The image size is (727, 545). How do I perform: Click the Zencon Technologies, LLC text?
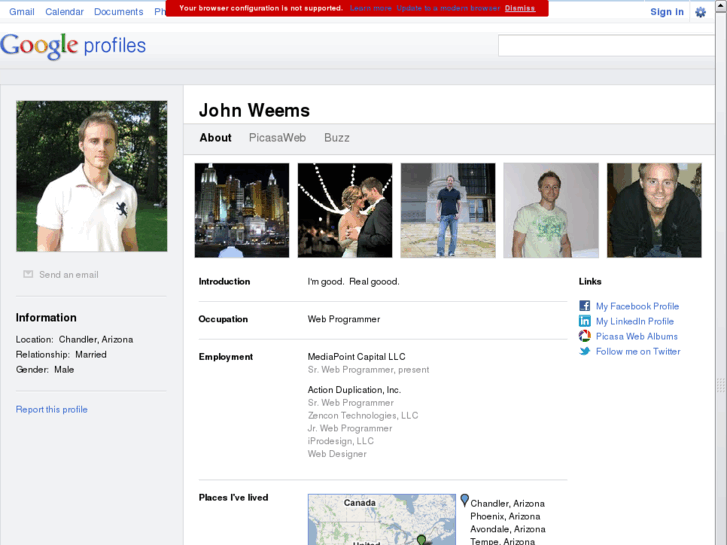(x=363, y=416)
